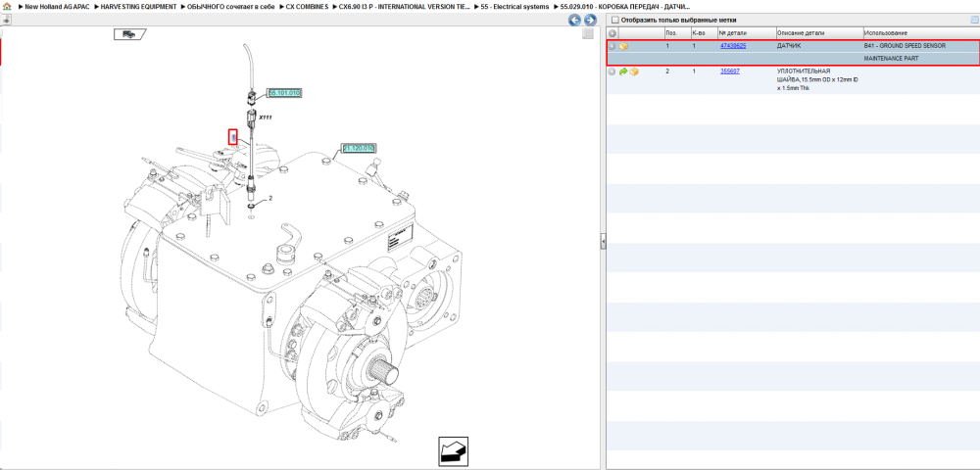Screen dimensions: 980x470
Task: Click the package icon in the ДАТЧИК row
Action: (x=623, y=46)
